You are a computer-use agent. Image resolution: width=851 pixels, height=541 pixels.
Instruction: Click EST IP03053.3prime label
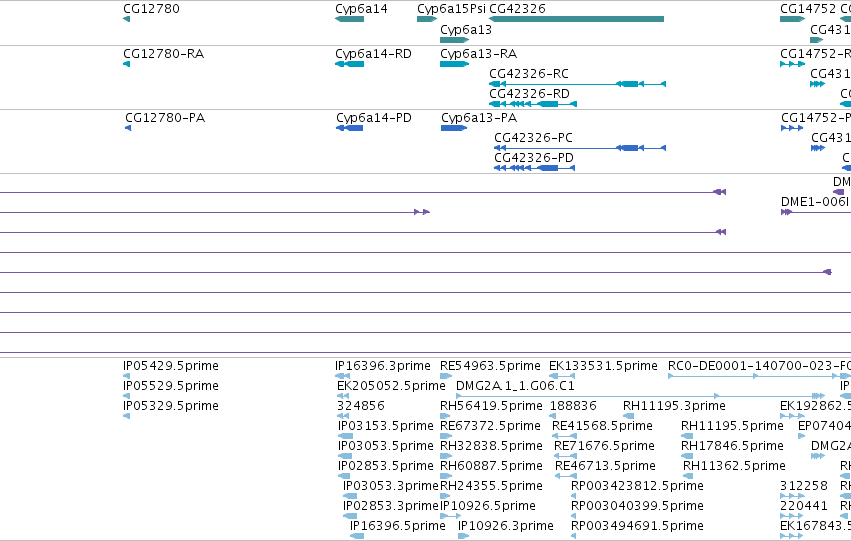(x=391, y=486)
